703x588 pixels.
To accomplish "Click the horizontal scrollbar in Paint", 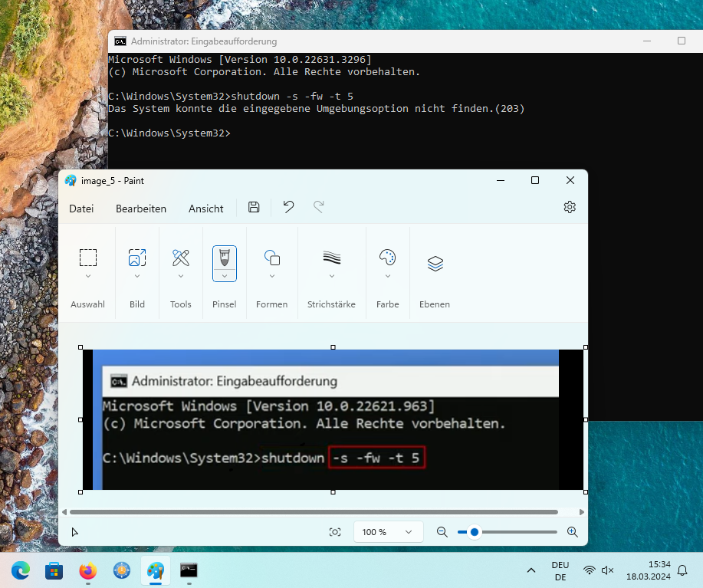I will (x=314, y=512).
